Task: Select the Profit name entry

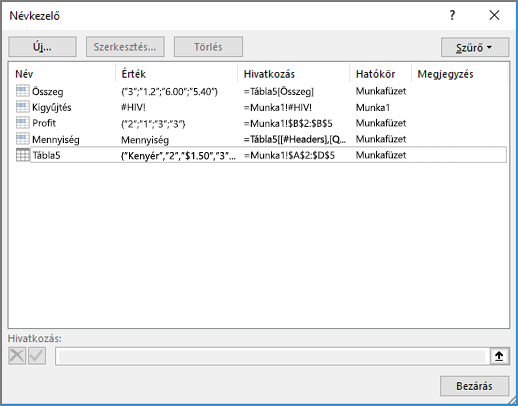Action: click(44, 123)
